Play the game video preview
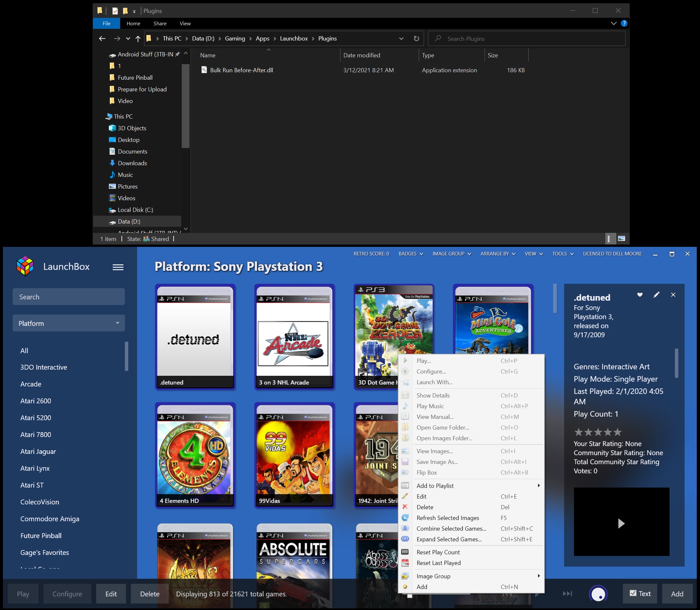 621,523
